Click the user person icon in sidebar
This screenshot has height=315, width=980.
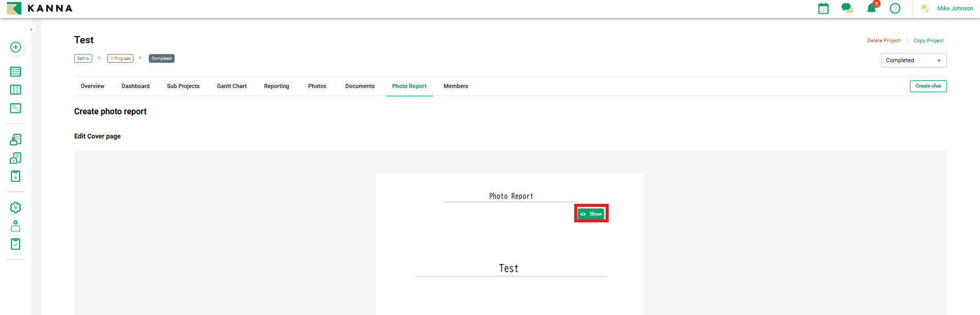coord(15,226)
